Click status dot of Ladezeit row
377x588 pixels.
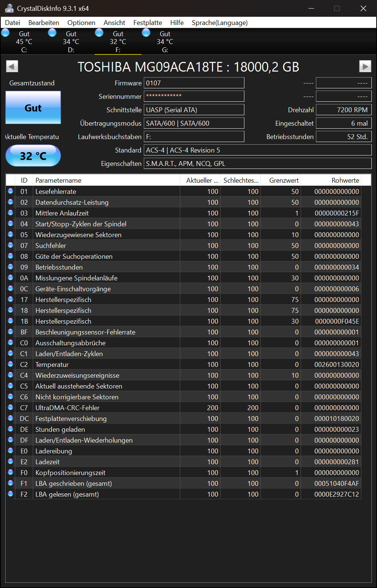[10, 461]
